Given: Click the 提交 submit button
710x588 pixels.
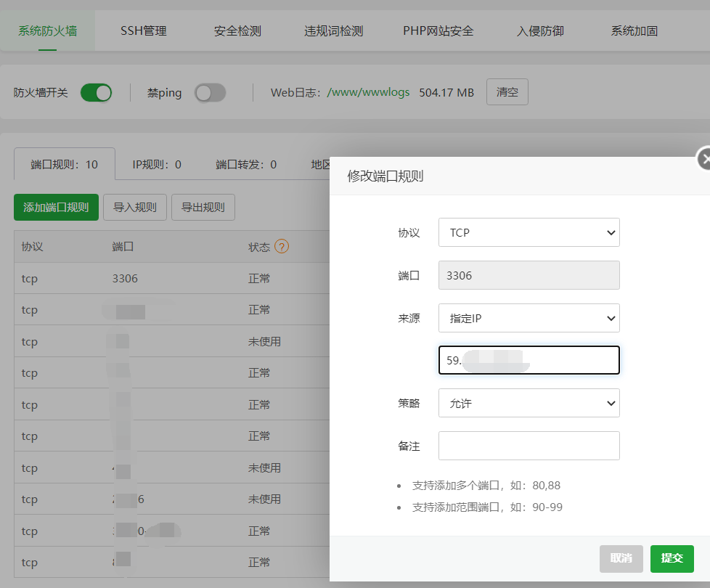Looking at the screenshot, I should pos(672,558).
